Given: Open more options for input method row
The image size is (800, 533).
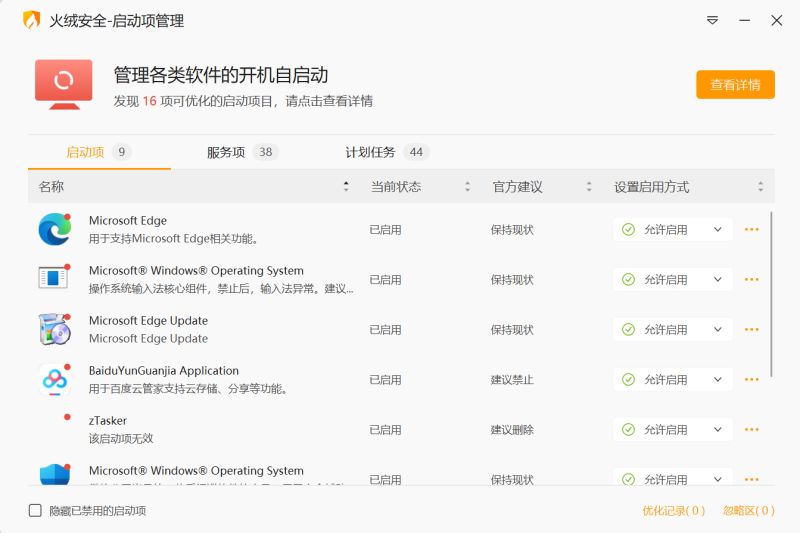Looking at the screenshot, I should pyautogui.click(x=752, y=280).
